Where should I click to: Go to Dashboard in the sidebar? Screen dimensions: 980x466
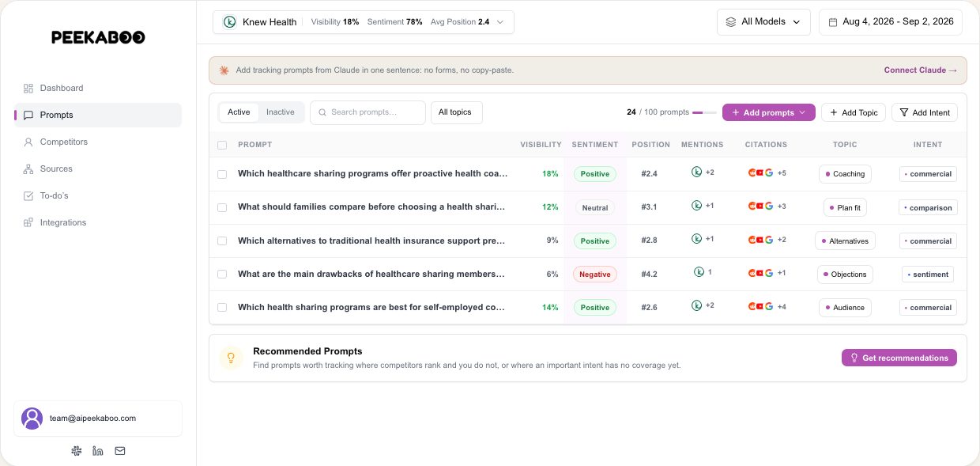(x=98, y=88)
